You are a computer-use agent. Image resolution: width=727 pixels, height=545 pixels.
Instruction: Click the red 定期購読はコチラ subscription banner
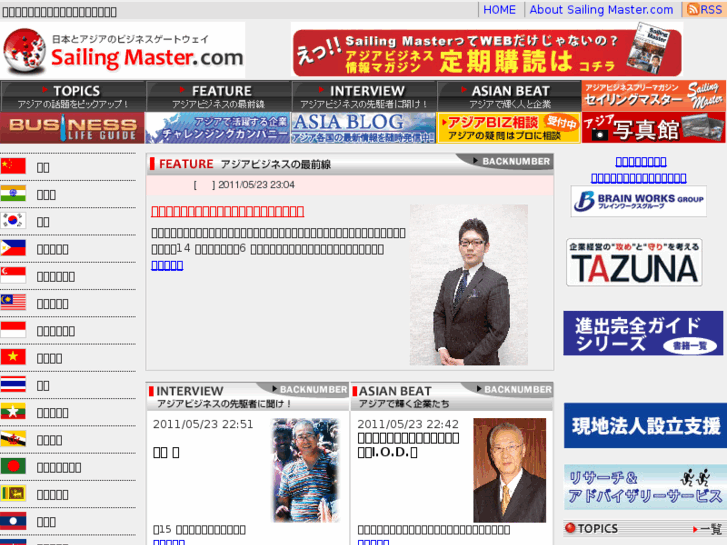487,50
